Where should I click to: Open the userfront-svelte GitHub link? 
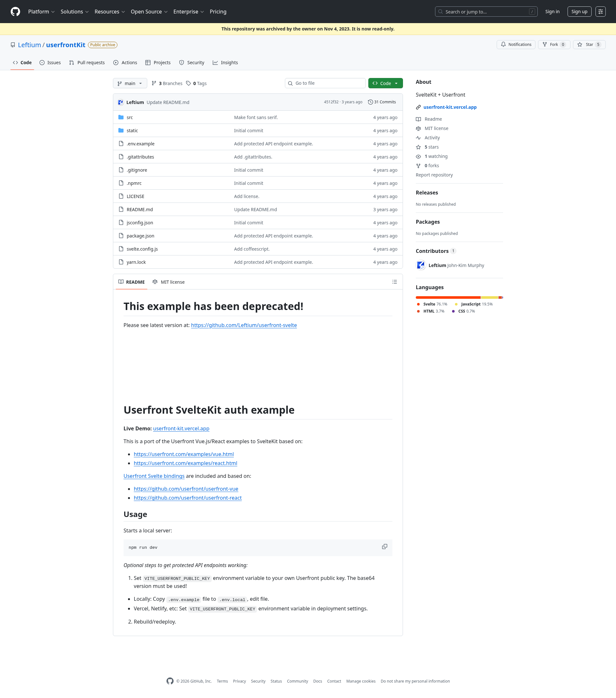pyautogui.click(x=244, y=325)
